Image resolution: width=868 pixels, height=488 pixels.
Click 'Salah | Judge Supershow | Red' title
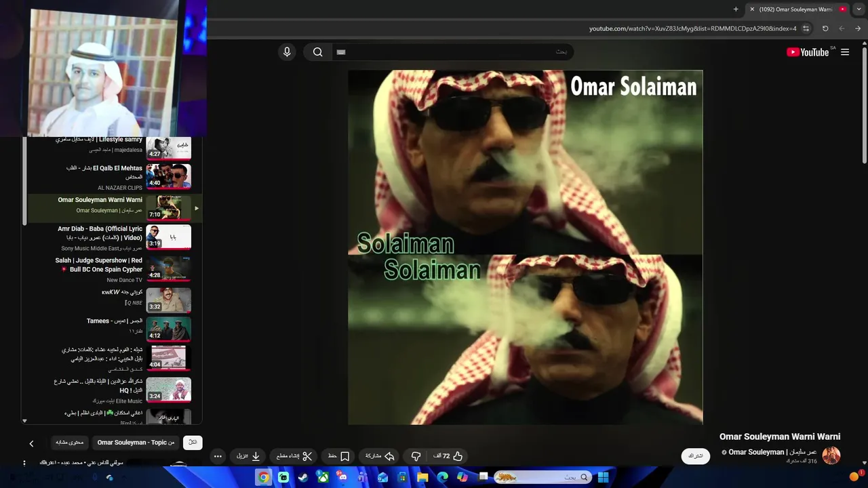click(x=99, y=260)
